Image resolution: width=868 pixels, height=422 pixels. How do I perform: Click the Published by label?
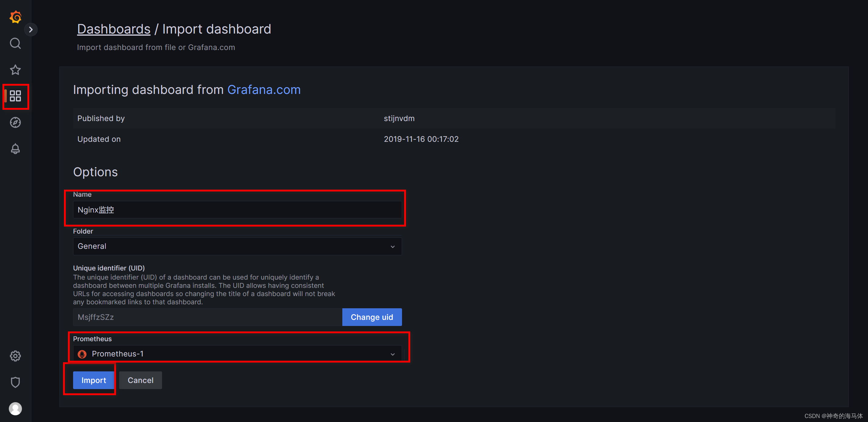click(x=101, y=118)
